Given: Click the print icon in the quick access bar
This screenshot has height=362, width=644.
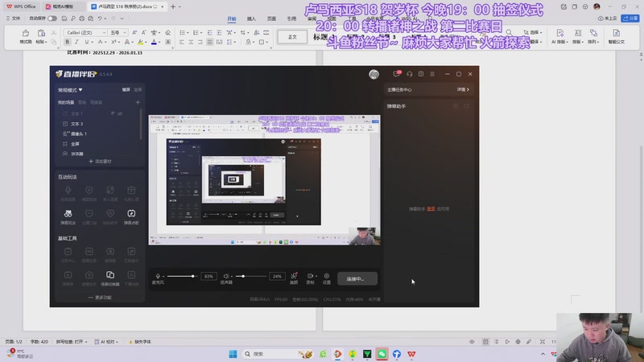Looking at the screenshot, I should point(82,19).
